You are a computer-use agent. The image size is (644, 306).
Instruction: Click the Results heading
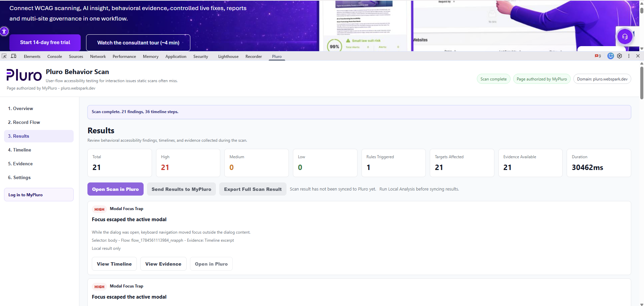click(x=101, y=131)
